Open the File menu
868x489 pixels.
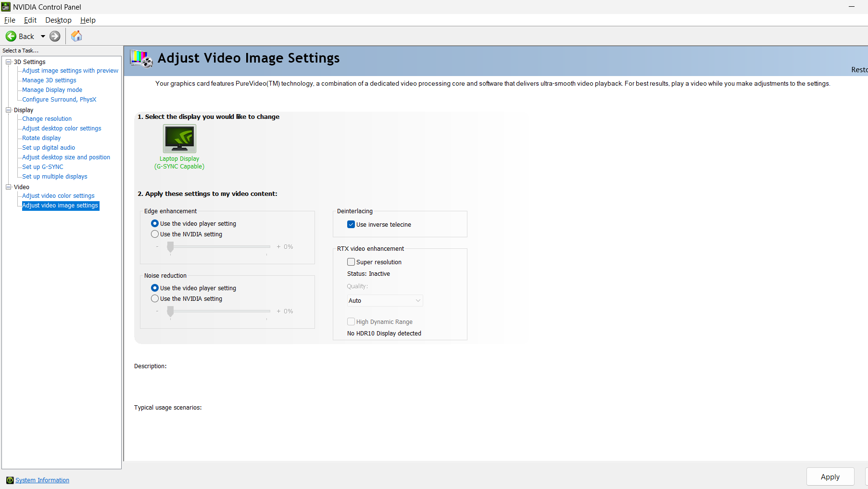pyautogui.click(x=10, y=20)
